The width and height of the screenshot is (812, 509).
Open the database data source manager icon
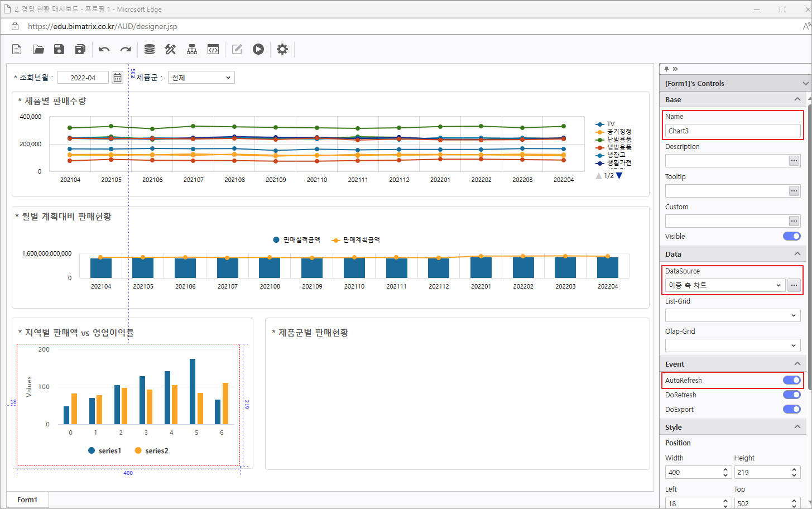(x=150, y=49)
